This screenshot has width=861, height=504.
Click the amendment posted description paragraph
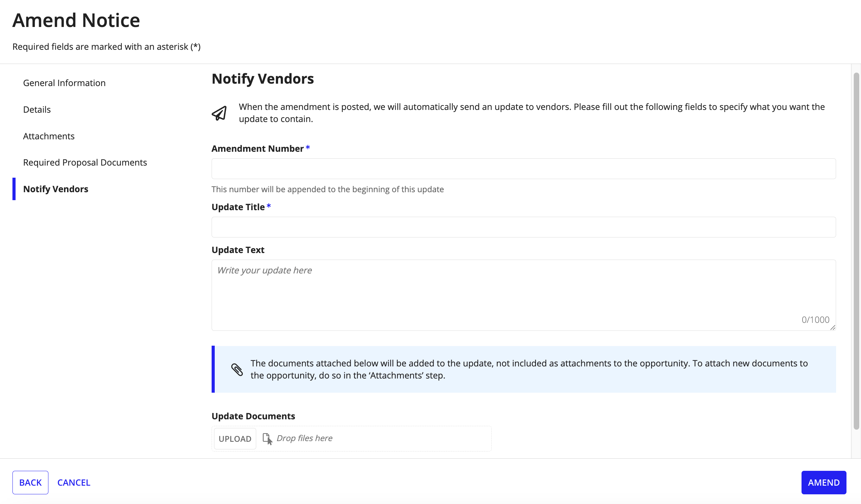point(532,113)
